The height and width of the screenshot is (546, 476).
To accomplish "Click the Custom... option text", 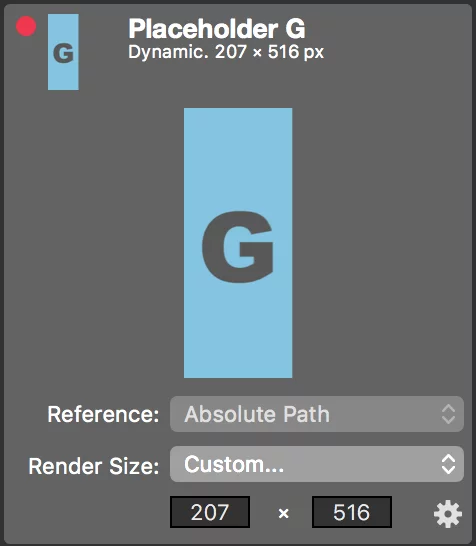I will pyautogui.click(x=234, y=464).
